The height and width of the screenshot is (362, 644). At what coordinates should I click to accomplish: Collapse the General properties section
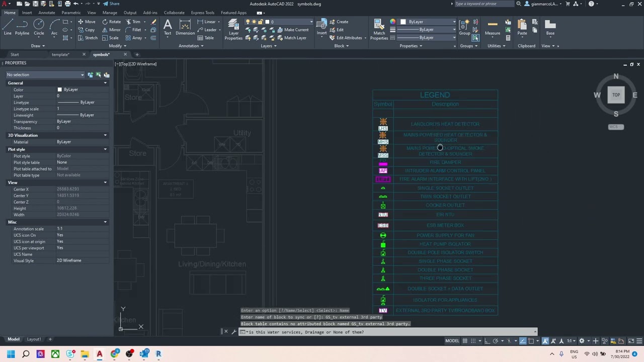(x=105, y=83)
